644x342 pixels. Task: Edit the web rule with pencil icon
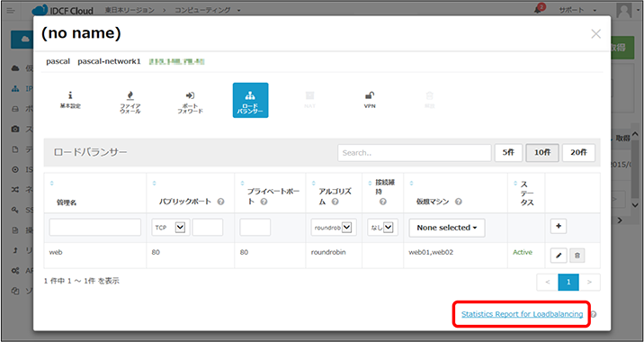[559, 256]
